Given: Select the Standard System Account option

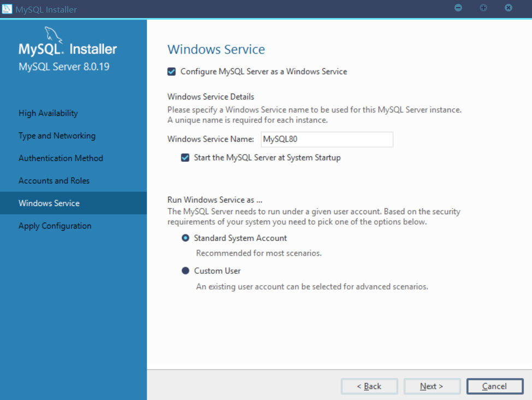Looking at the screenshot, I should [186, 238].
